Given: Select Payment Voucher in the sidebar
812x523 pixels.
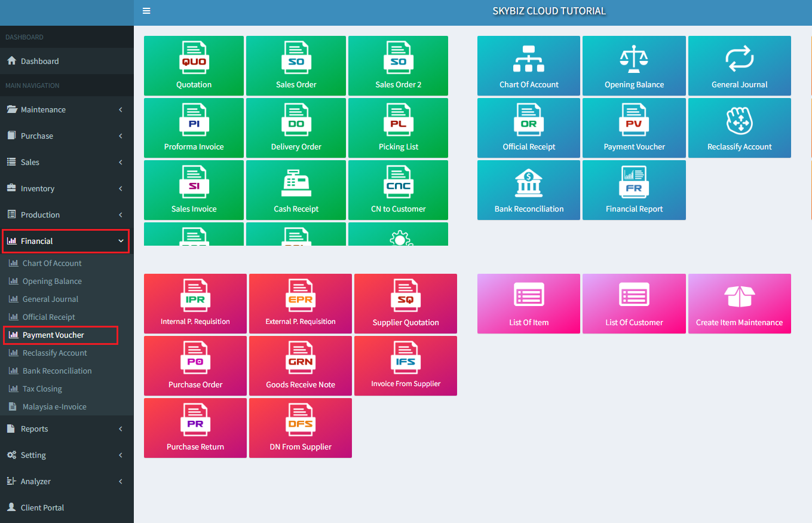Looking at the screenshot, I should coord(53,335).
